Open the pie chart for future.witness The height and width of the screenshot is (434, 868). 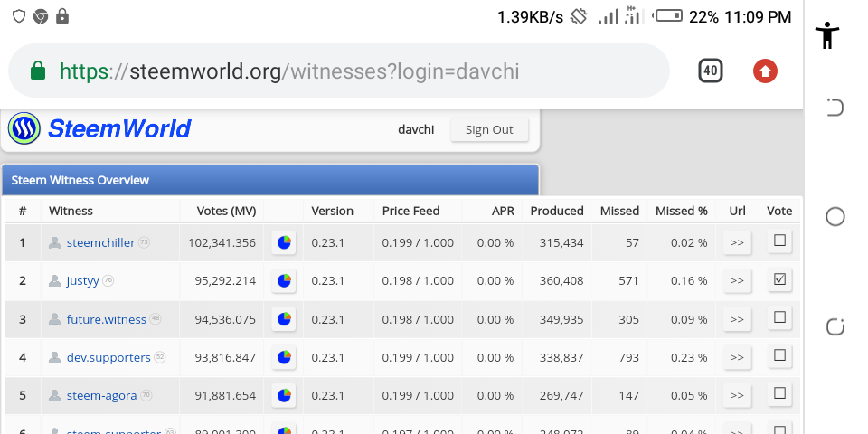pos(285,318)
